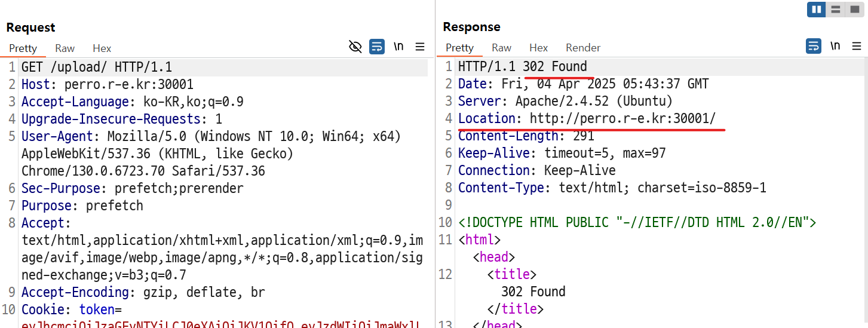Screen dimensions: 868x328
Task: Click the opening html tag
Action: 480,240
